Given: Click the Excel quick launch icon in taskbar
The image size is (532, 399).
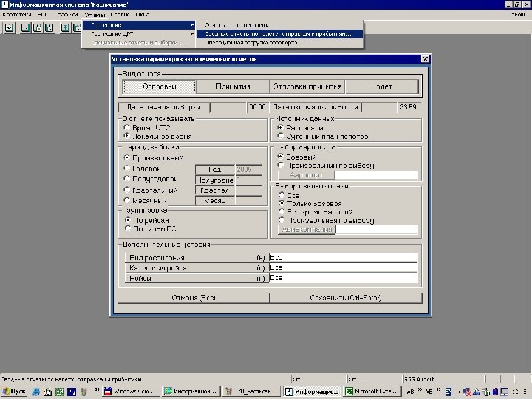Looking at the screenshot, I should tap(59, 392).
